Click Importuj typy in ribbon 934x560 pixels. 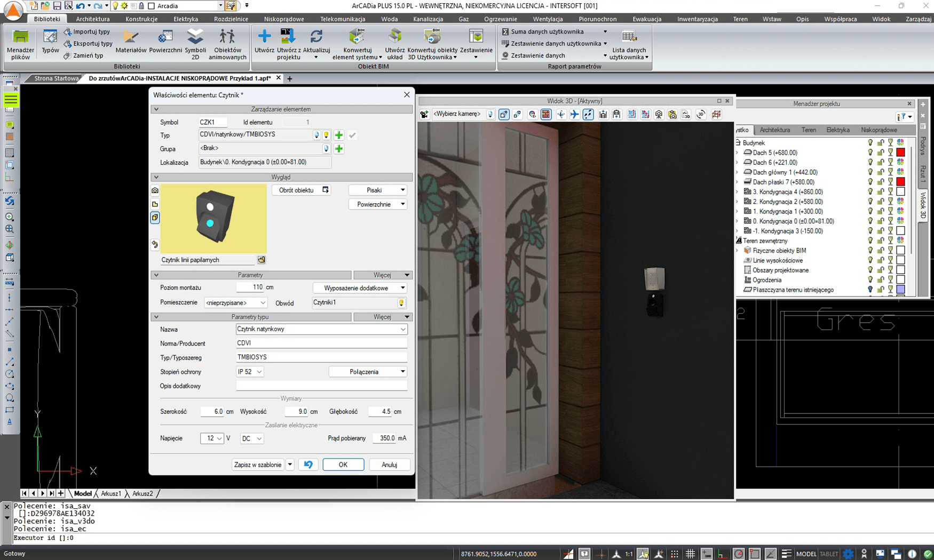(x=87, y=31)
